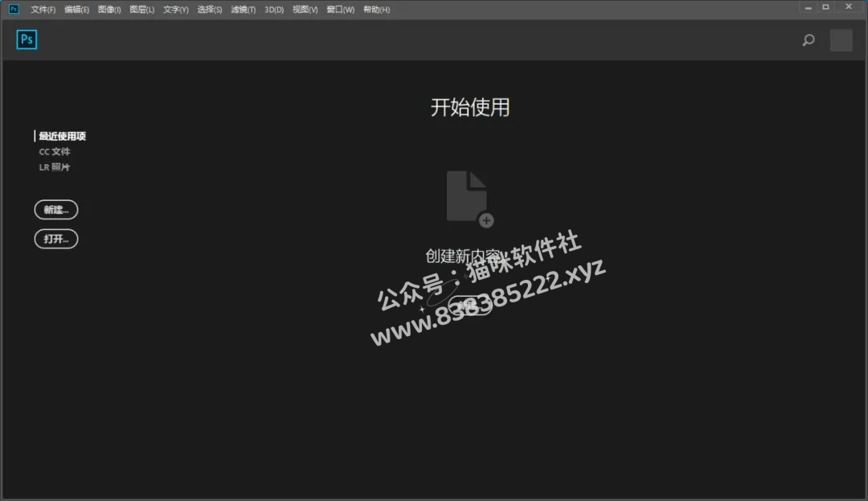Click the new document icon with plus sign

click(x=469, y=199)
